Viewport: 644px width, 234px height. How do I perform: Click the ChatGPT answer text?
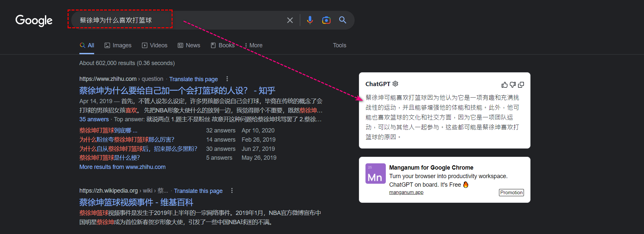pyautogui.click(x=443, y=117)
